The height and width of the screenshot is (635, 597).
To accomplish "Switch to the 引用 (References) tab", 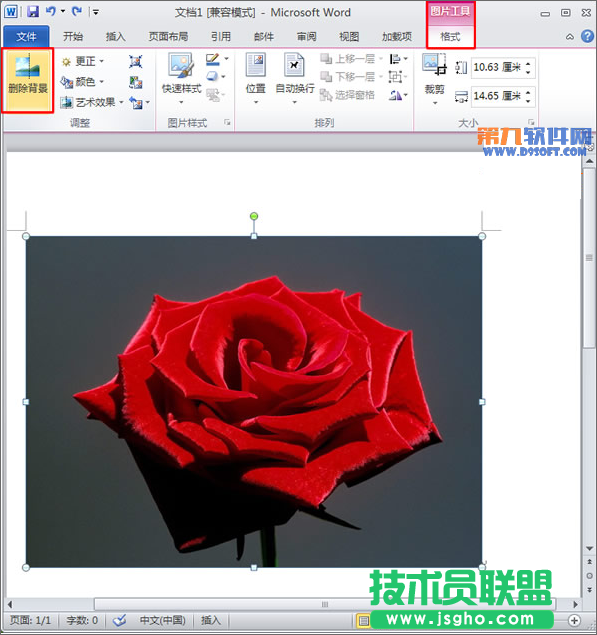I will 221,36.
